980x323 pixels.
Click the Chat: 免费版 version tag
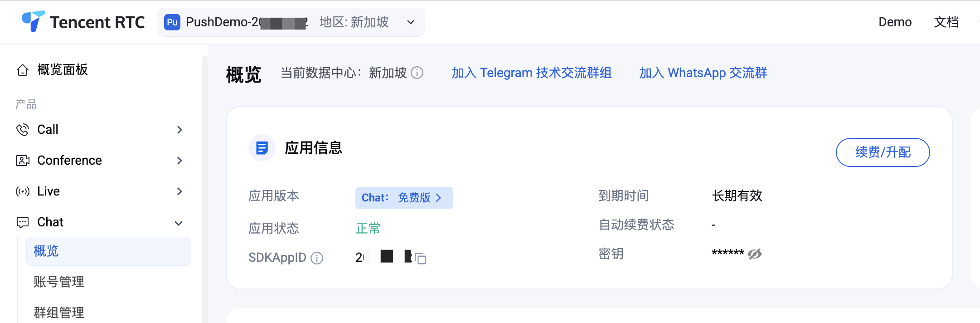coord(404,198)
